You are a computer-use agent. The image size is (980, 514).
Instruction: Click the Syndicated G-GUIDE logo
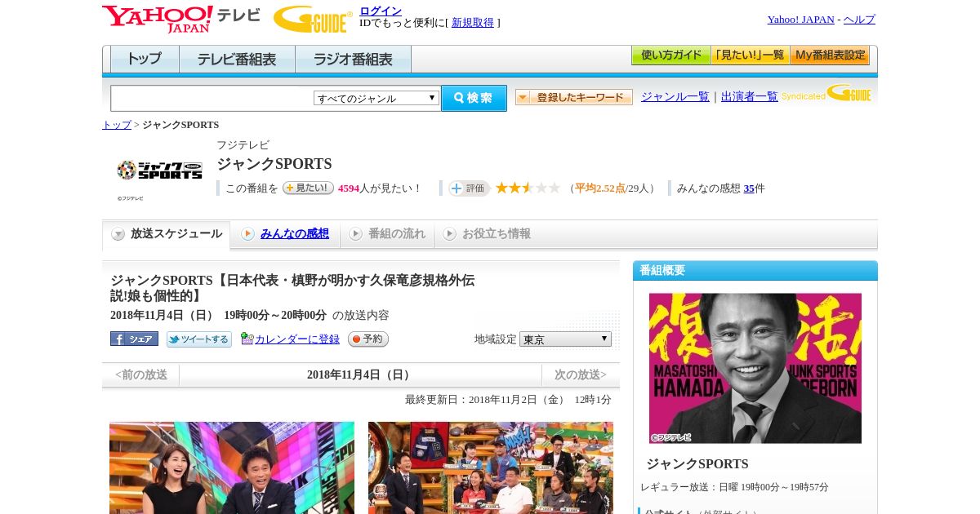pyautogui.click(x=826, y=94)
